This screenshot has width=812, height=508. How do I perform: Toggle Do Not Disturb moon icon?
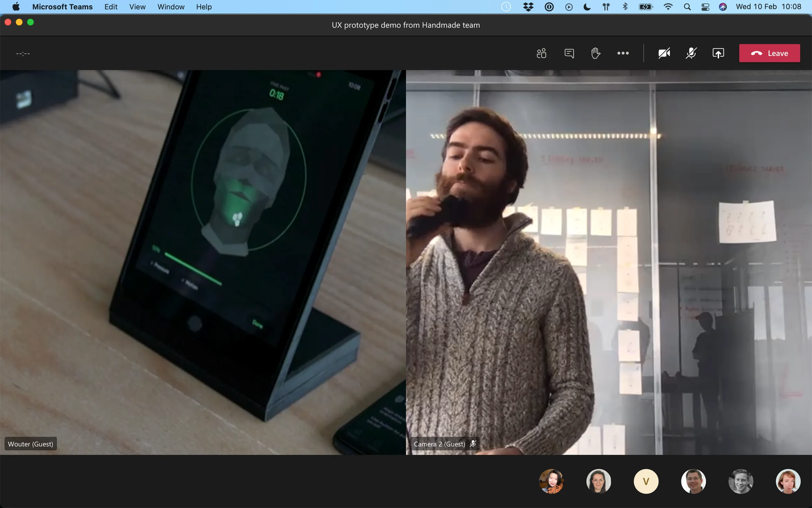[x=587, y=7]
